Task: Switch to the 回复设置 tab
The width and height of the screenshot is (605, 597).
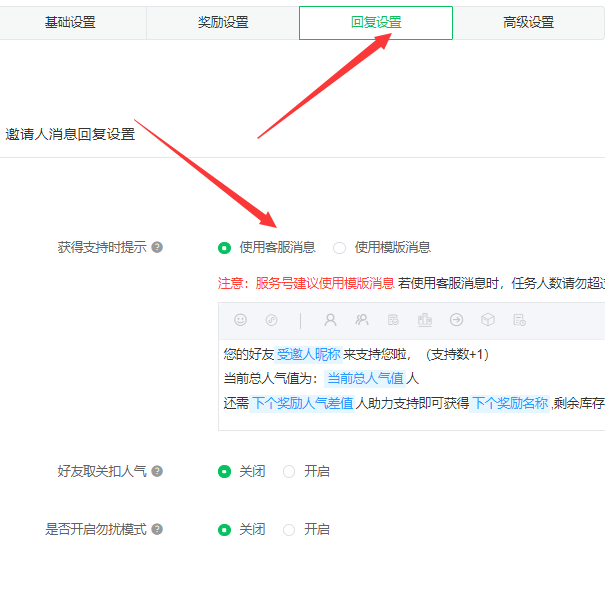Action: (376, 22)
